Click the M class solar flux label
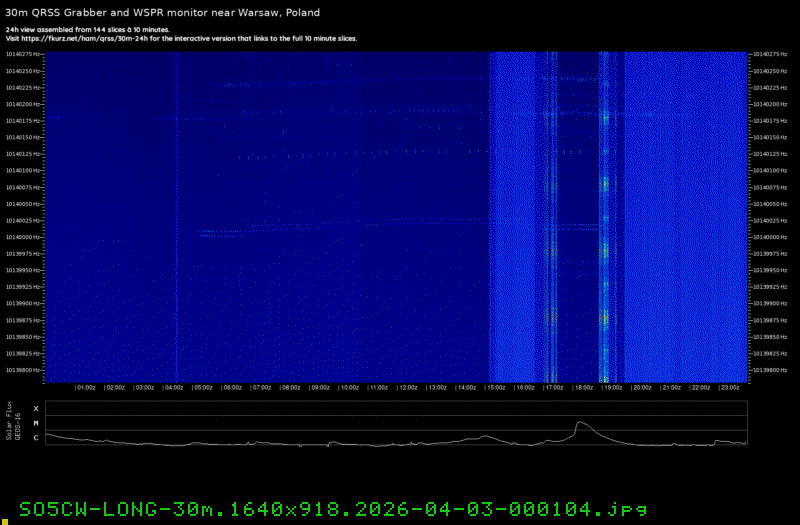This screenshot has height=525, width=800. tap(36, 423)
